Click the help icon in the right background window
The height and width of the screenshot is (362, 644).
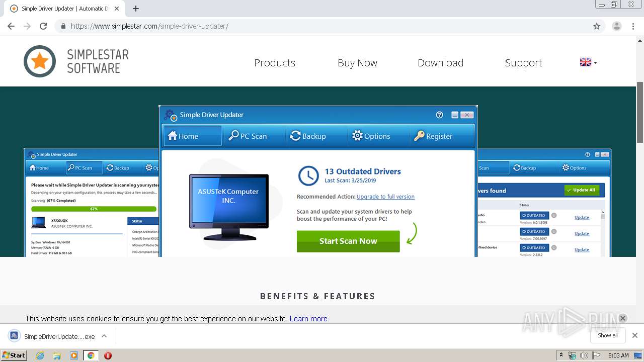coord(587,154)
